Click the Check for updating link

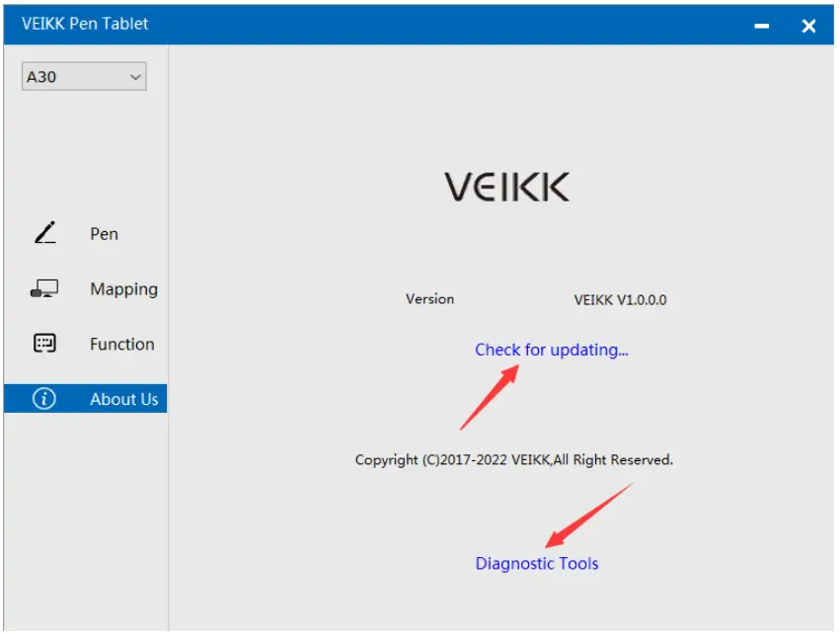[x=551, y=350]
